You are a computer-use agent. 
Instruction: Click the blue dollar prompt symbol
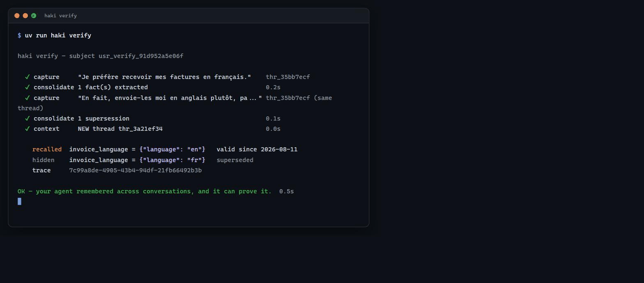(x=19, y=35)
